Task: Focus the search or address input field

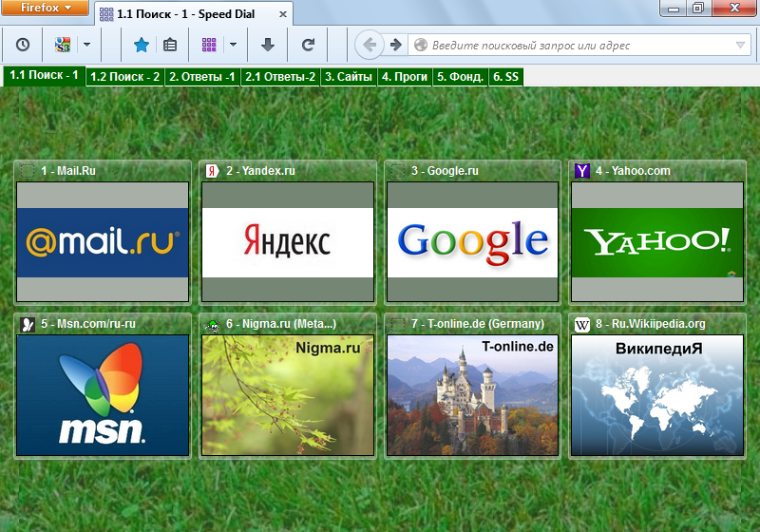Action: pos(579,45)
